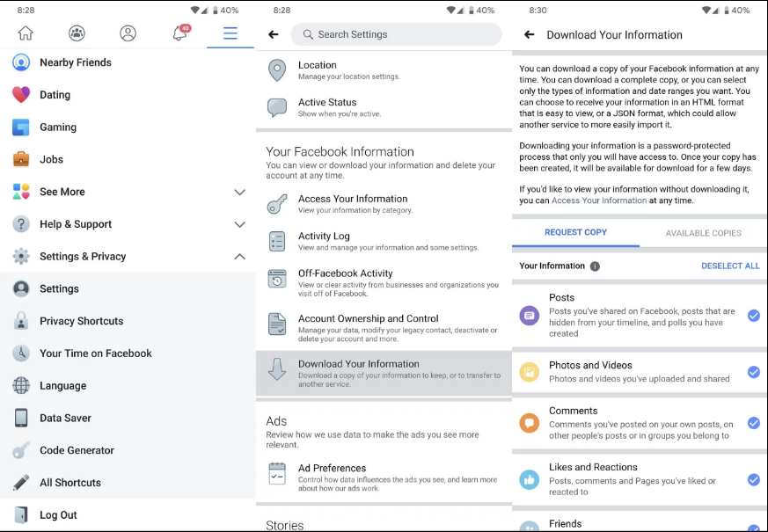Screen dimensions: 768x532
Task: Switch to REQUEST COPY tab
Action: point(575,232)
